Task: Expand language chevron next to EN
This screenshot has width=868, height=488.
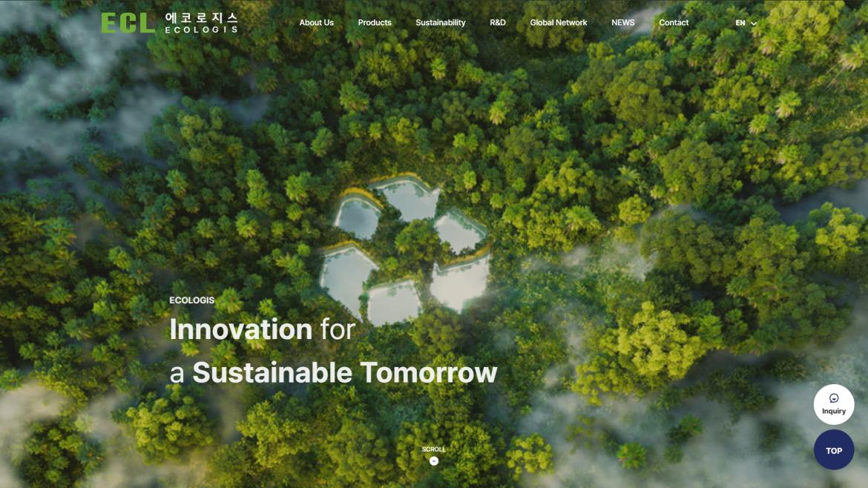Action: pos(754,24)
